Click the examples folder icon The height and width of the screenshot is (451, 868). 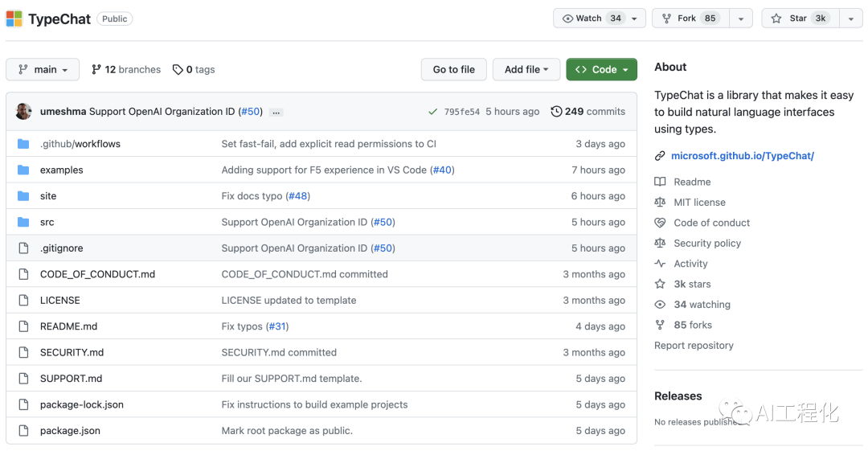click(x=23, y=170)
